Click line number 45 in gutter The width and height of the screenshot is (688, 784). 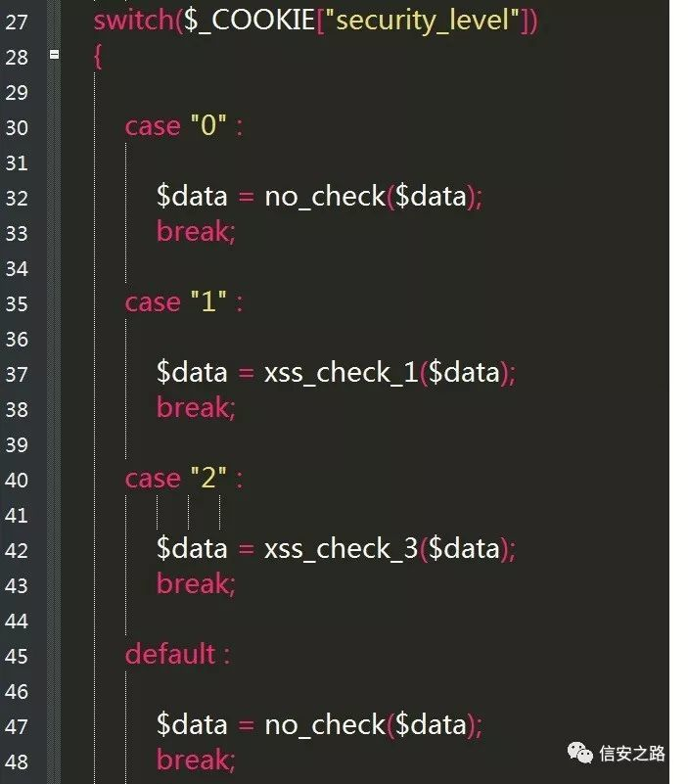pos(17,657)
